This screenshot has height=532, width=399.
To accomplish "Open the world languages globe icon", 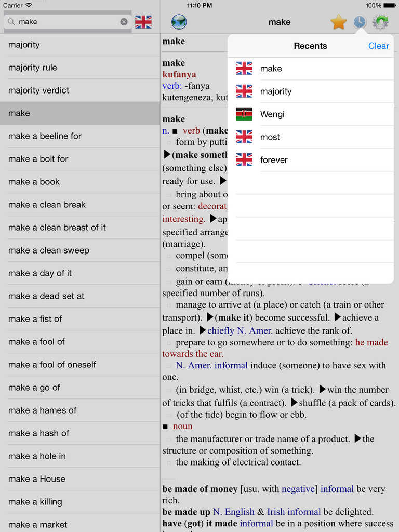I will (x=179, y=22).
